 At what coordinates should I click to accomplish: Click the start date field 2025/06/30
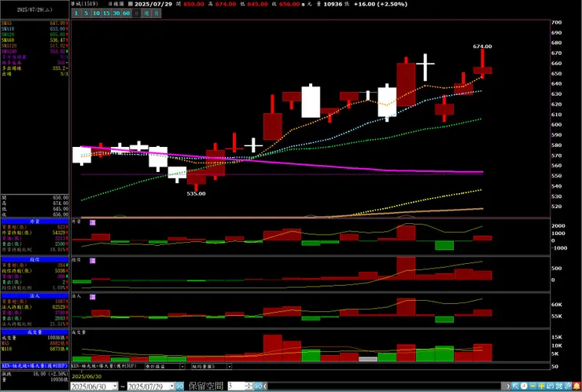click(92, 386)
